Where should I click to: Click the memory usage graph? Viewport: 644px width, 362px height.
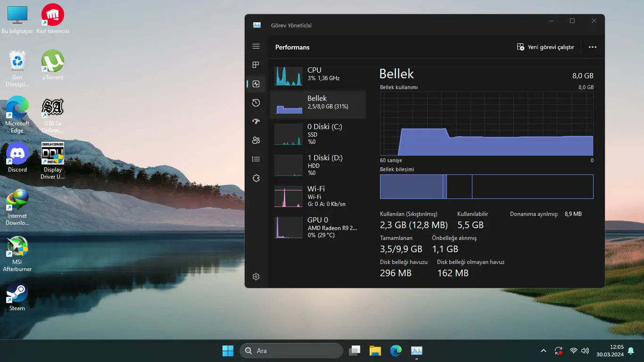click(487, 123)
